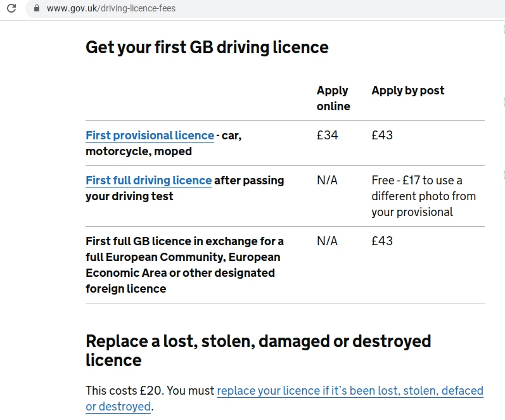Click the £43 fee for foreign licence exchange
Screen dimensions: 505x420
click(382, 241)
